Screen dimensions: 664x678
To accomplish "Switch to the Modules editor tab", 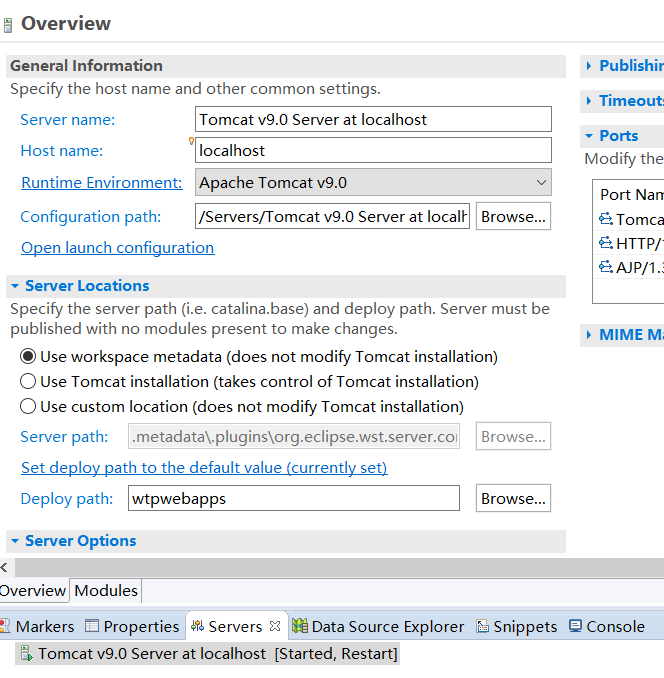I will [x=106, y=591].
